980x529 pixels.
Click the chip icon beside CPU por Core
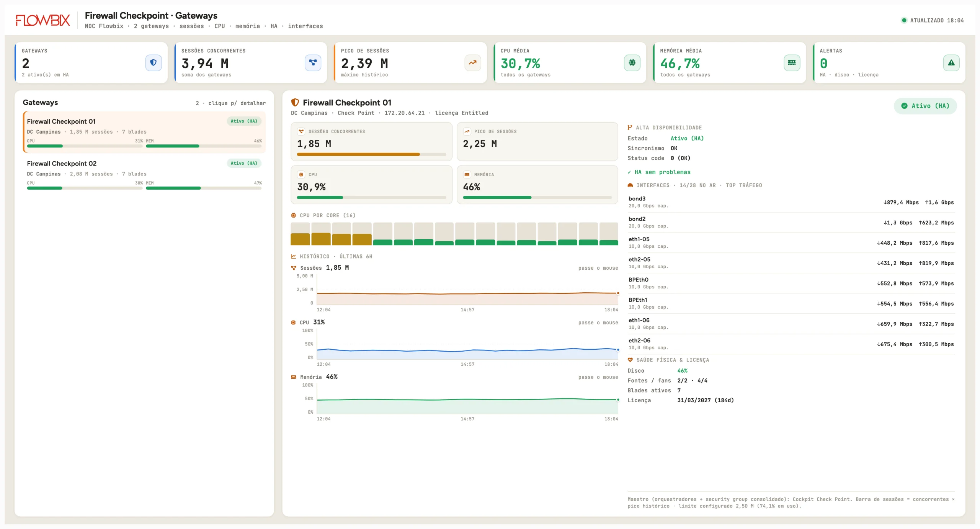pos(294,215)
